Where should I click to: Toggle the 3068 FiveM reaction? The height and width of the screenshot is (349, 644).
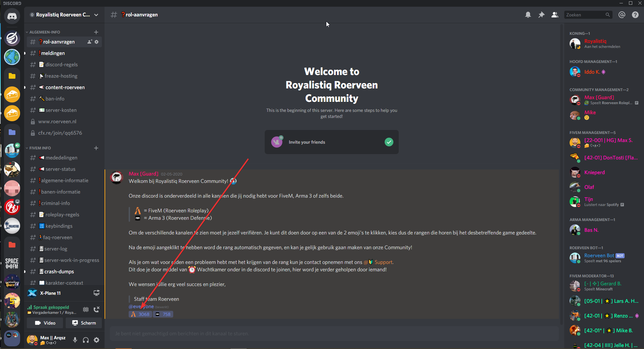coord(140,314)
